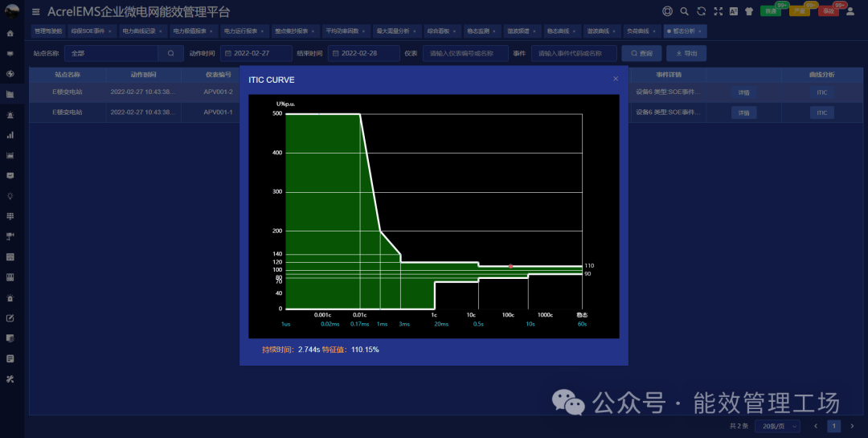This screenshot has height=438, width=868.
Task: Open the theme skin (shirt) icon
Action: pos(748,11)
